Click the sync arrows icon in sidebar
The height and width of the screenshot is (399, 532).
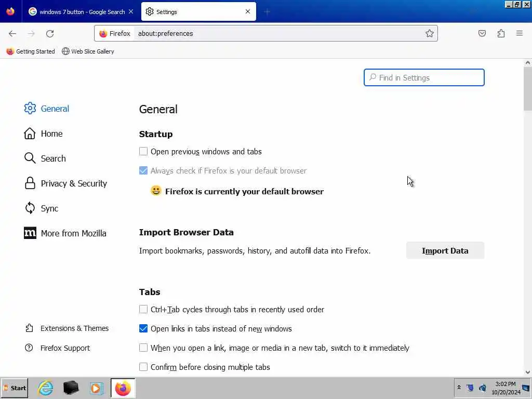coord(30,208)
